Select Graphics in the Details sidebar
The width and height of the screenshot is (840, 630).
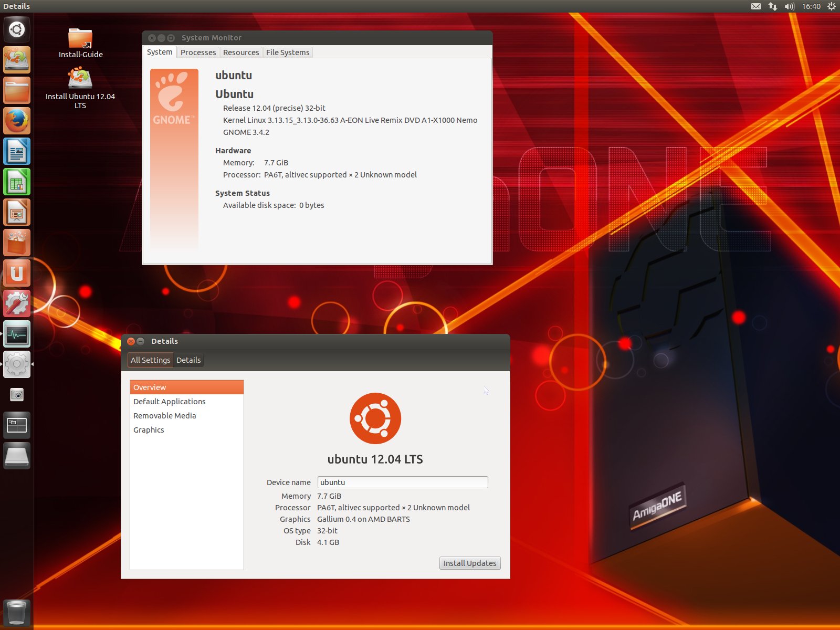pos(149,430)
